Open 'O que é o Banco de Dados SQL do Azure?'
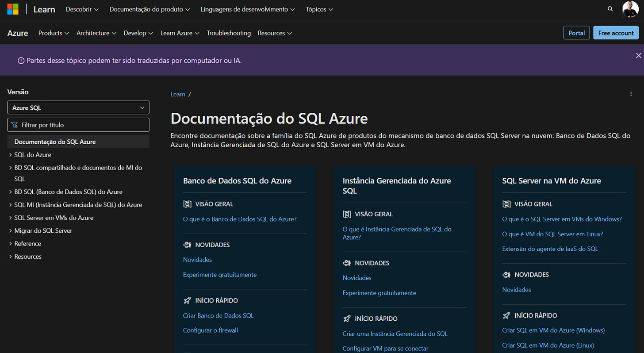 coord(240,219)
